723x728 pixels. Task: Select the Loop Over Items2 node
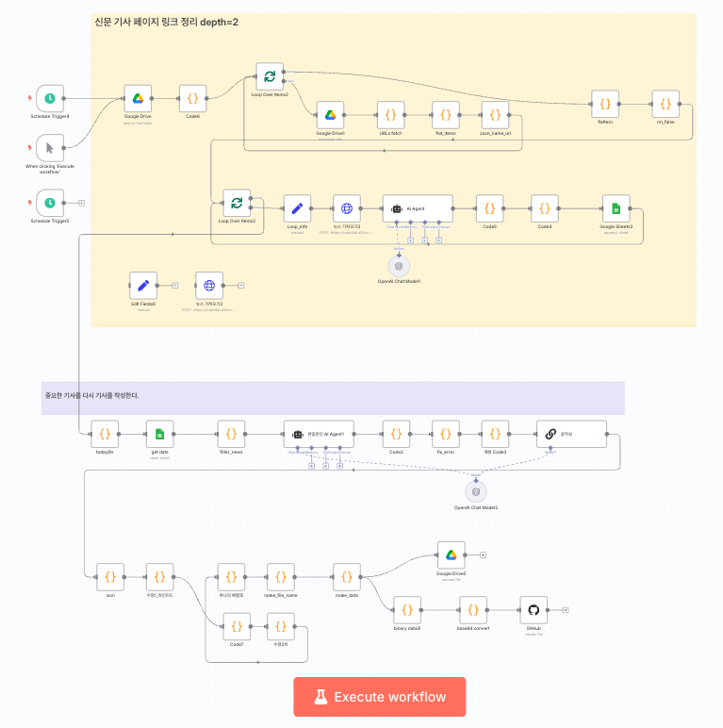270,76
